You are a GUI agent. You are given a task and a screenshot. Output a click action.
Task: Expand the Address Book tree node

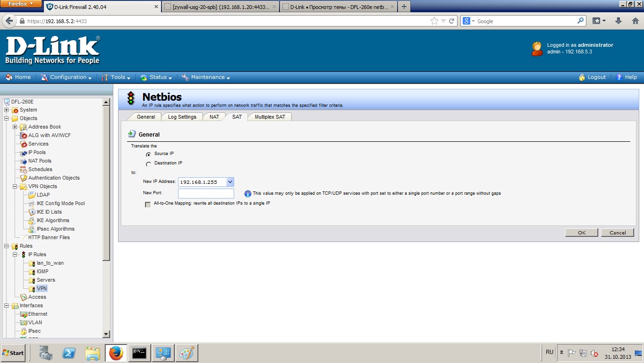click(x=15, y=127)
